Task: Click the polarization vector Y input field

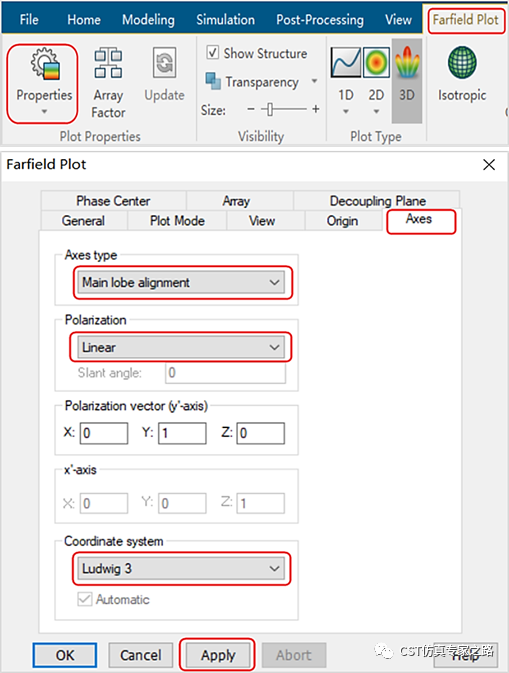Action: pyautogui.click(x=182, y=433)
